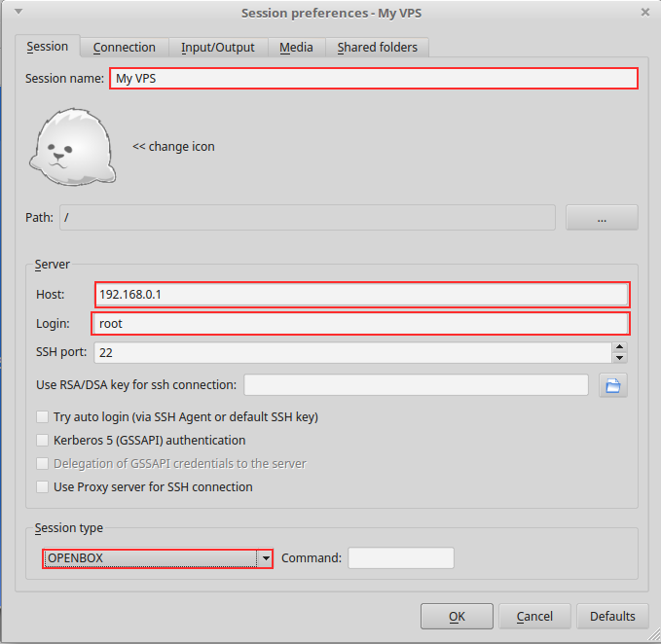Close the Session preferences dialog
Image resolution: width=661 pixels, height=644 pixels.
pyautogui.click(x=645, y=13)
